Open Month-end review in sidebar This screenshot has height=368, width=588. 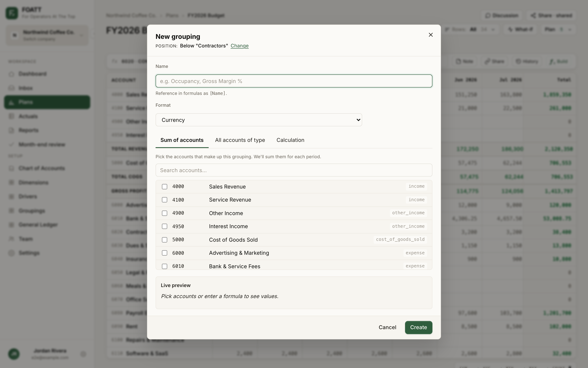point(47,144)
